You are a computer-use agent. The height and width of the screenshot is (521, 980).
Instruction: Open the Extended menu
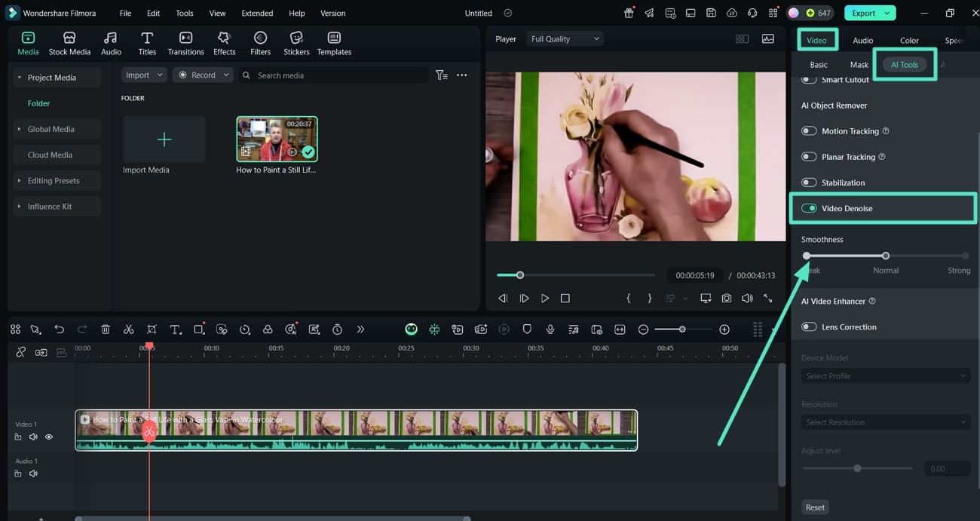[x=257, y=13]
